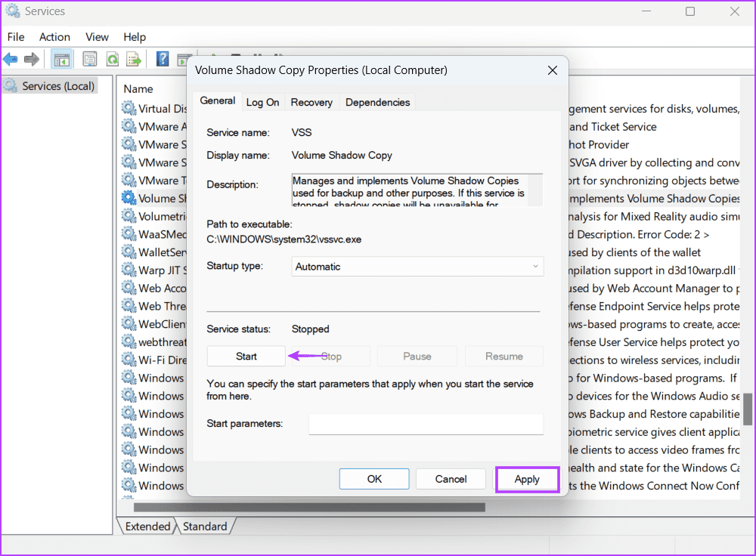Click gear icon of Virtual Disk service
This screenshot has height=556, width=756.
tap(129, 109)
